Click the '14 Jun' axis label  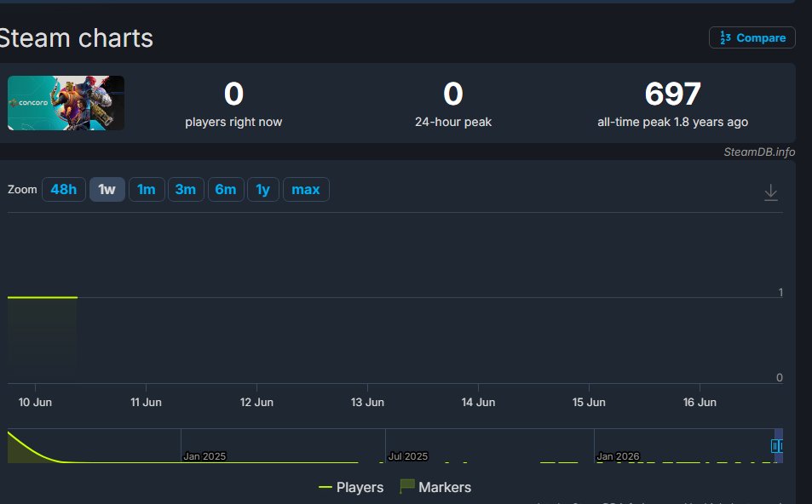pos(478,402)
